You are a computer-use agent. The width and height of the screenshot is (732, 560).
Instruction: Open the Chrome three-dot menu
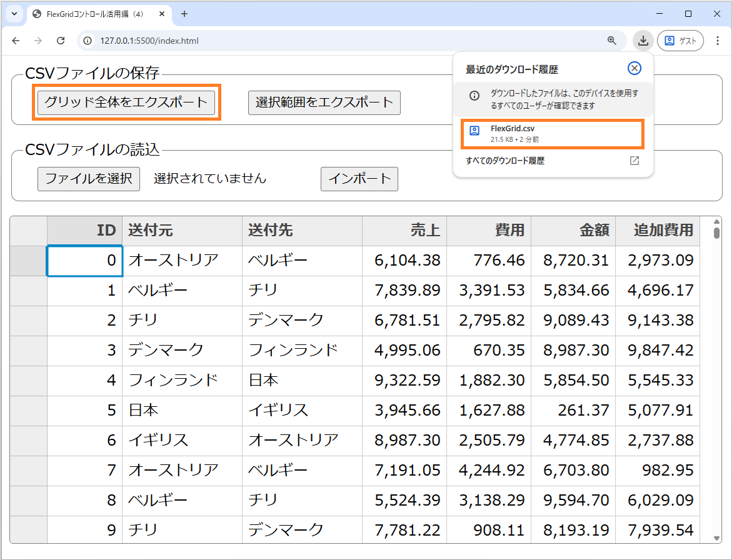(x=718, y=41)
